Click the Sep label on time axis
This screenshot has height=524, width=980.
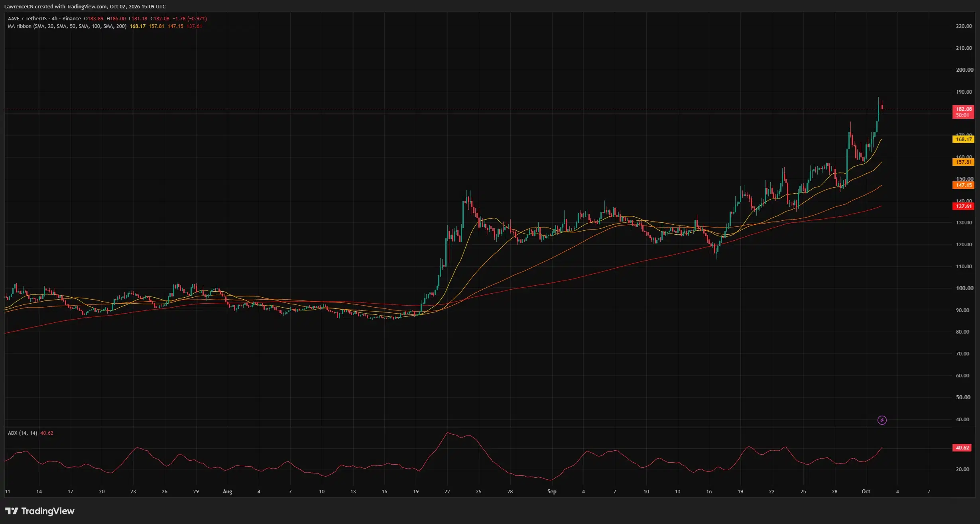(552, 492)
